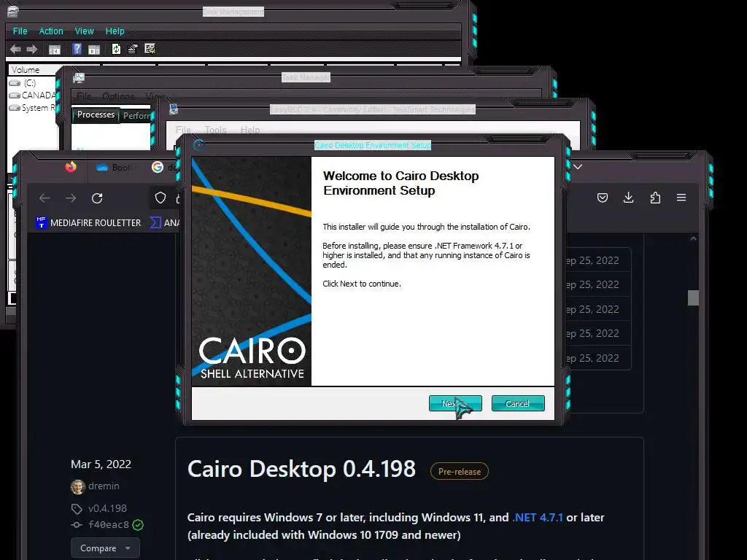Click the Task Manager title bar icon
The image size is (747, 560).
79,77
